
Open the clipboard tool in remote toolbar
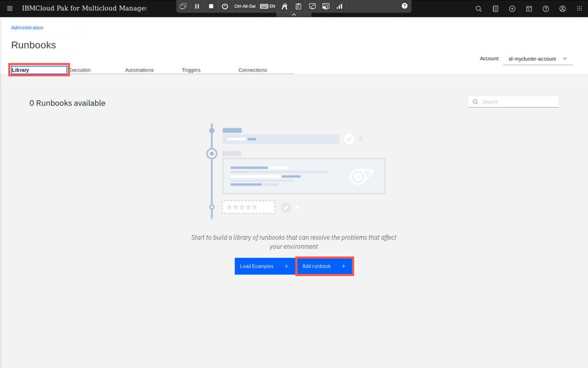(x=299, y=6)
